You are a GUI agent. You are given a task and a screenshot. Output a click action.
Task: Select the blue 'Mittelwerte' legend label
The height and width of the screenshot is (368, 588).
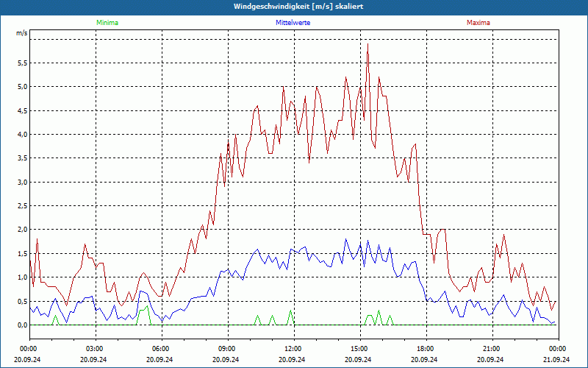pos(293,23)
